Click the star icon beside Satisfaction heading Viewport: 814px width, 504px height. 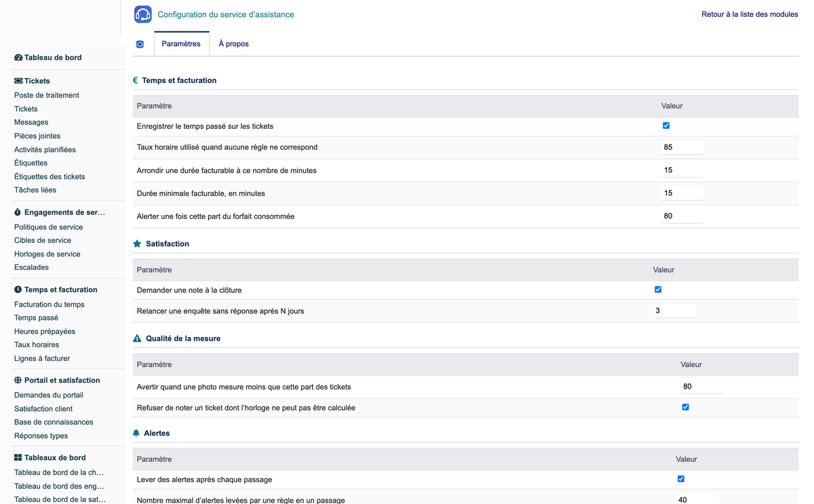(x=137, y=244)
